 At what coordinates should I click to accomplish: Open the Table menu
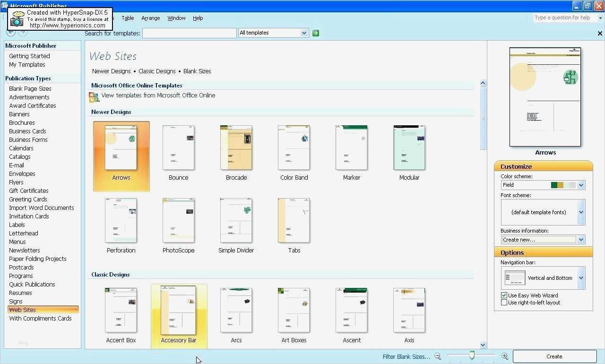tap(128, 18)
